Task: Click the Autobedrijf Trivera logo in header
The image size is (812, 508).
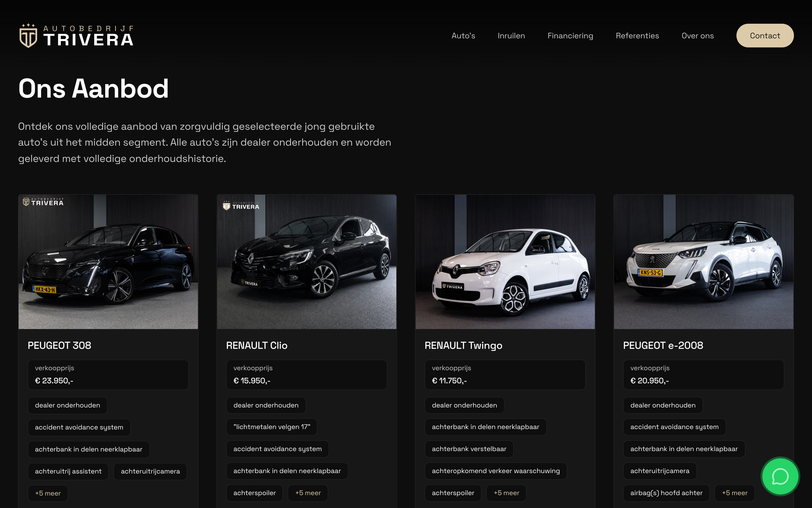Action: coord(77,35)
